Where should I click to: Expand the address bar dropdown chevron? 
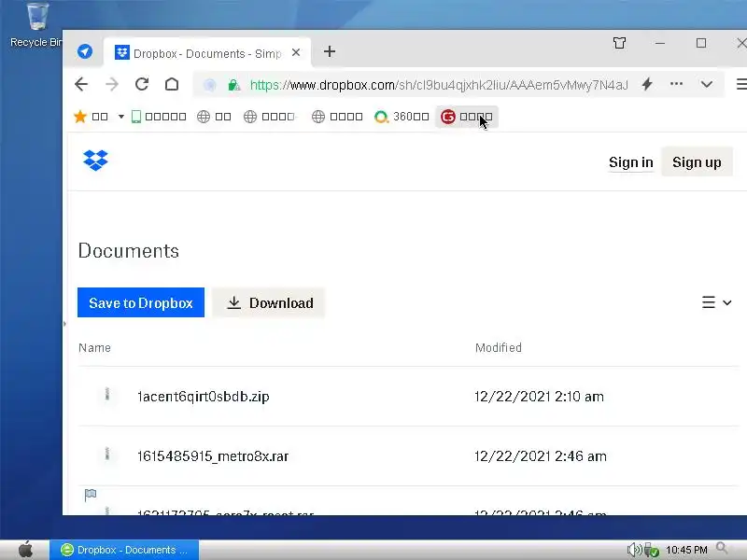pyautogui.click(x=707, y=85)
